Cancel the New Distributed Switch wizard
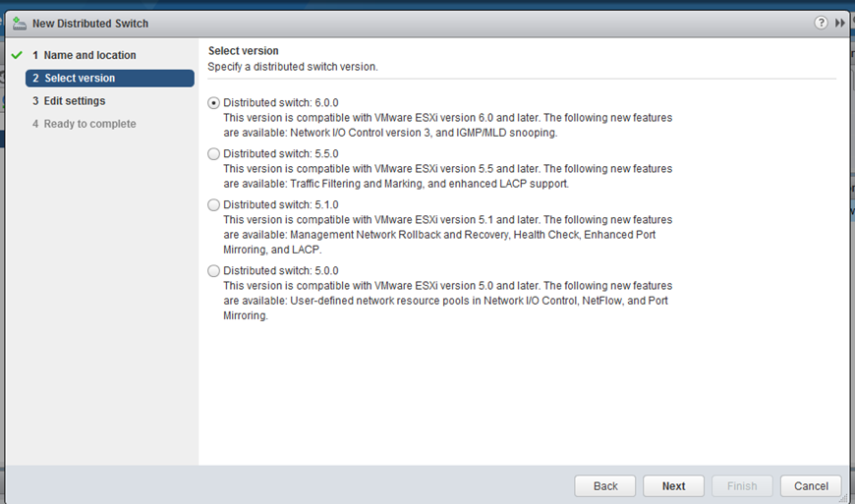Viewport: 855px width, 504px height. [x=811, y=486]
